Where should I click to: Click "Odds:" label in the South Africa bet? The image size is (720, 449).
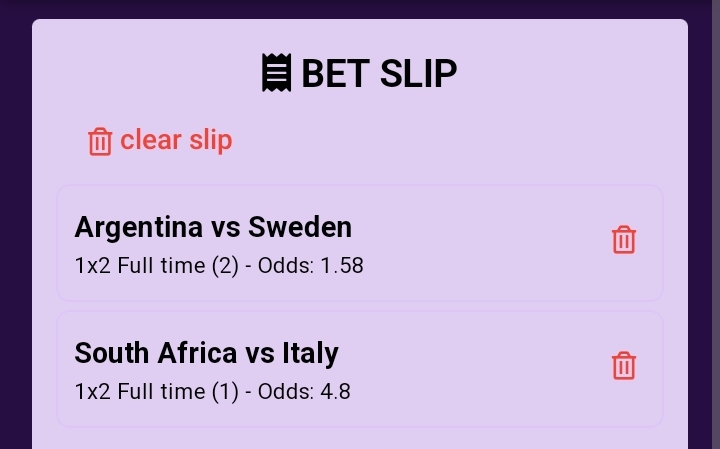[285, 391]
